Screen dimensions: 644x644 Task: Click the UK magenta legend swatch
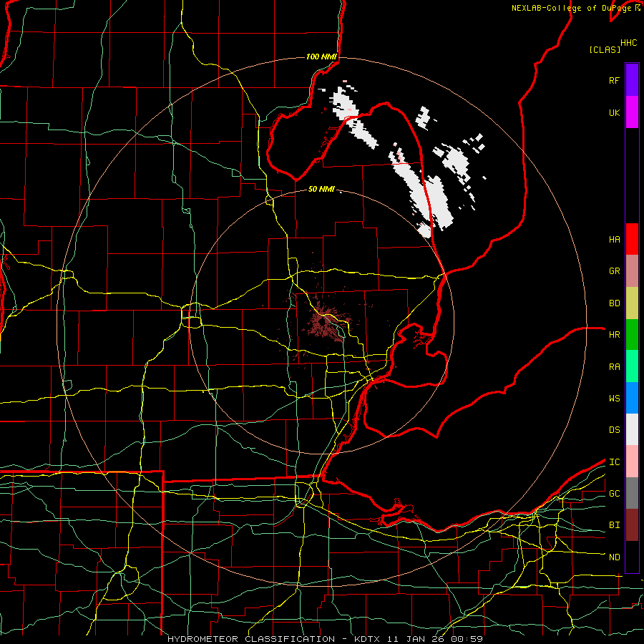pyautogui.click(x=632, y=112)
